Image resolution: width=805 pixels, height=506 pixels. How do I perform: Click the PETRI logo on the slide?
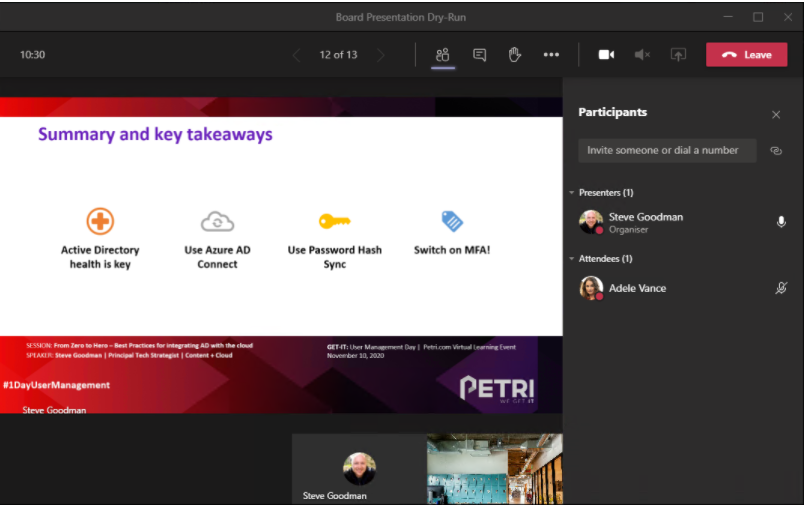(x=497, y=388)
